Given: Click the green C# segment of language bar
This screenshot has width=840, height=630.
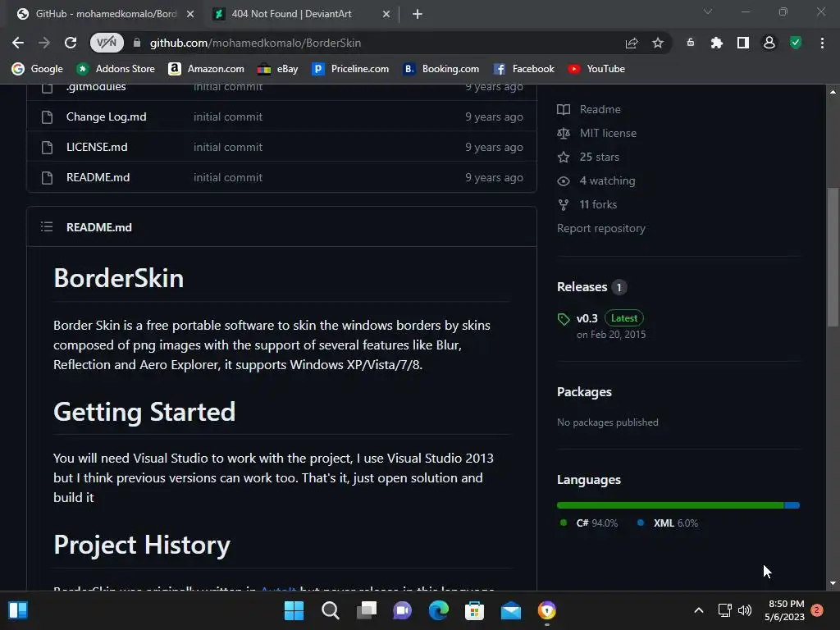Looking at the screenshot, I should (670, 505).
